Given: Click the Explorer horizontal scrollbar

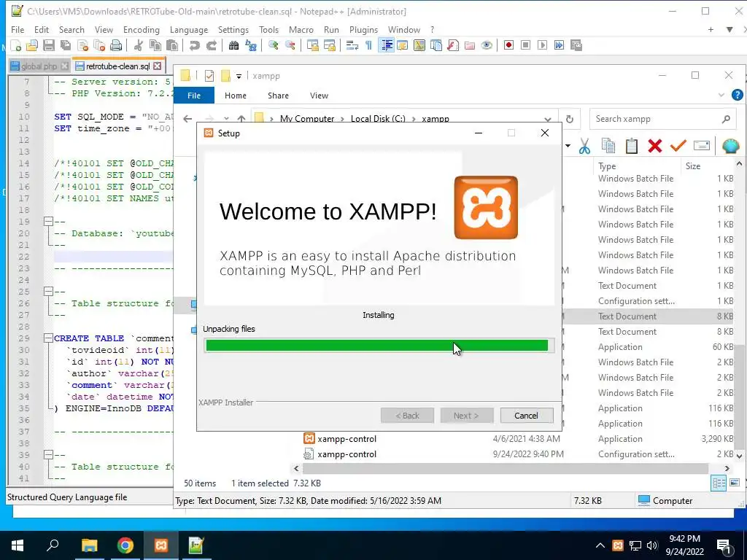Looking at the screenshot, I should coord(506,469).
